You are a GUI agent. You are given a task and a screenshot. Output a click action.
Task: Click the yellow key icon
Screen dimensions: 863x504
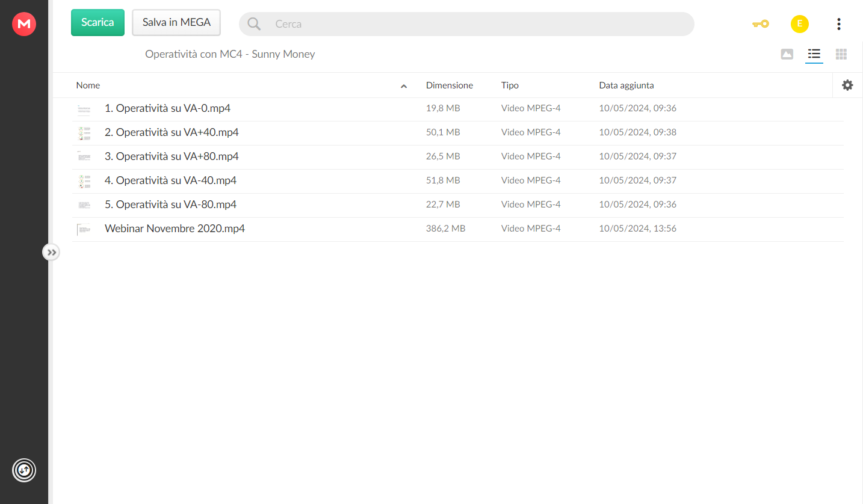[761, 24]
